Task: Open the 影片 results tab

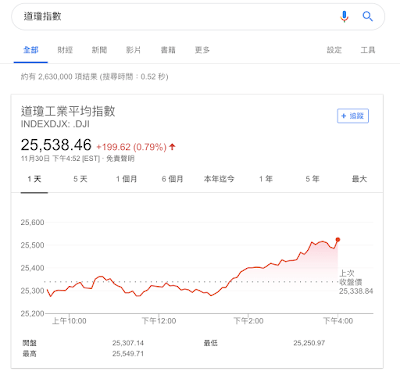Action: pos(133,50)
